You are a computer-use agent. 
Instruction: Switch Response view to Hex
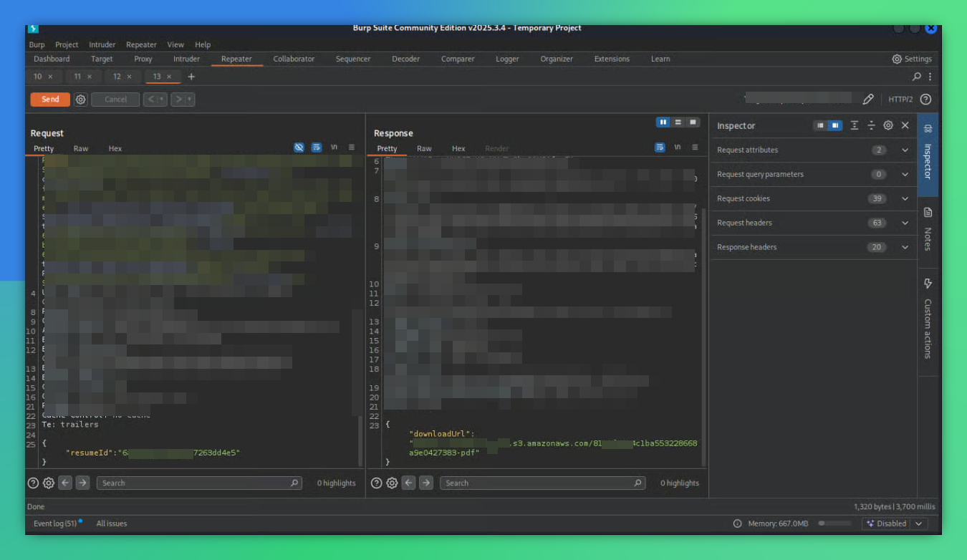(458, 149)
